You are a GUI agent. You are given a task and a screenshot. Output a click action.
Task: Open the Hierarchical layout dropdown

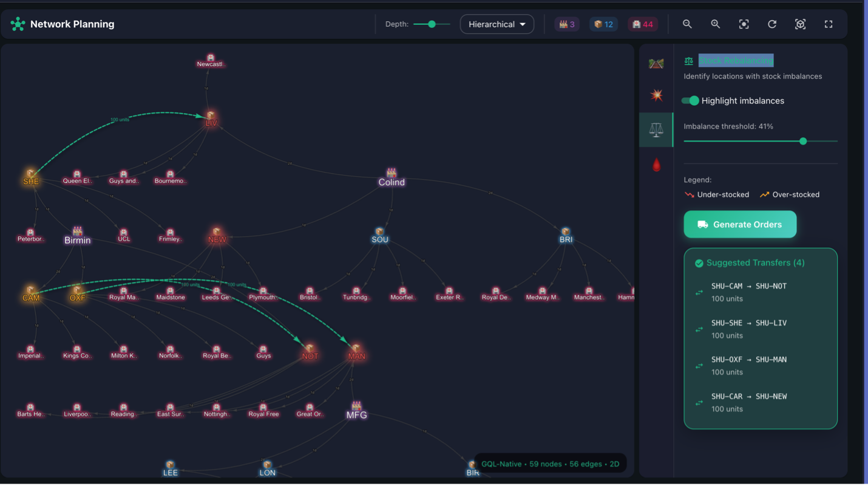497,24
